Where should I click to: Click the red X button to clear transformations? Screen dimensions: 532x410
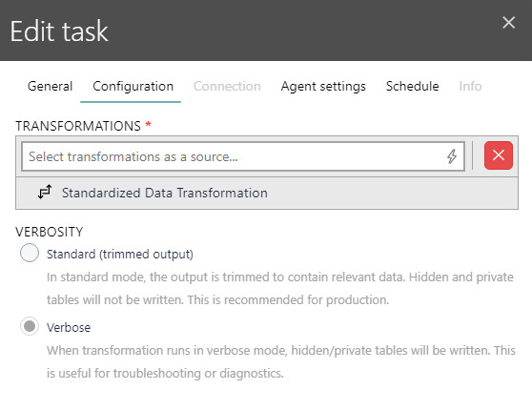(x=499, y=155)
